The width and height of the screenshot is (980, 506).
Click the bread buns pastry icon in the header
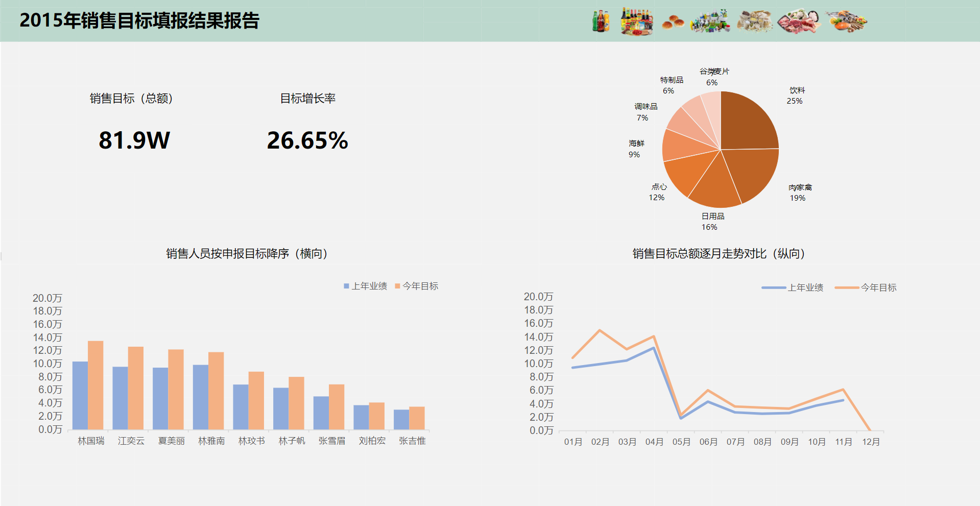pos(673,22)
